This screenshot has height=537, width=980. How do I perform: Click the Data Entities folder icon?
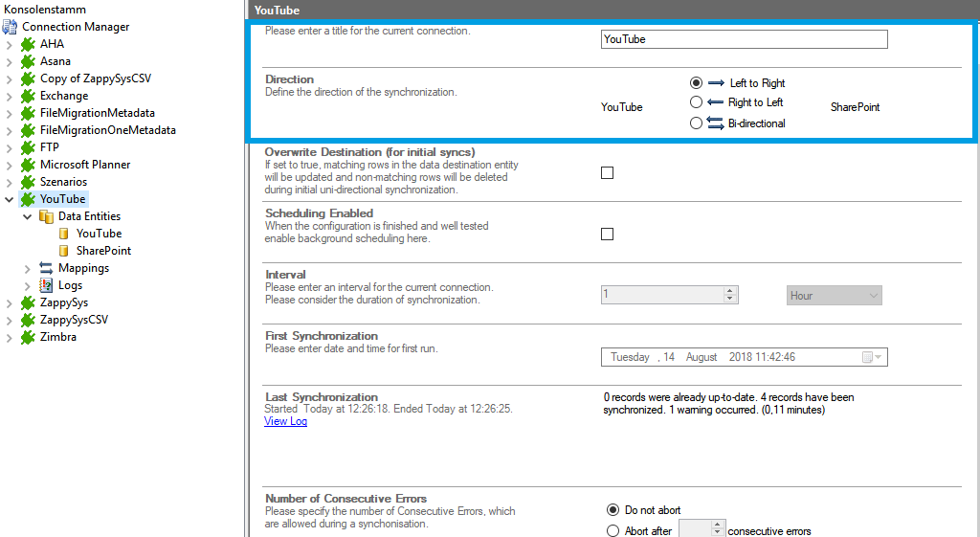click(46, 216)
